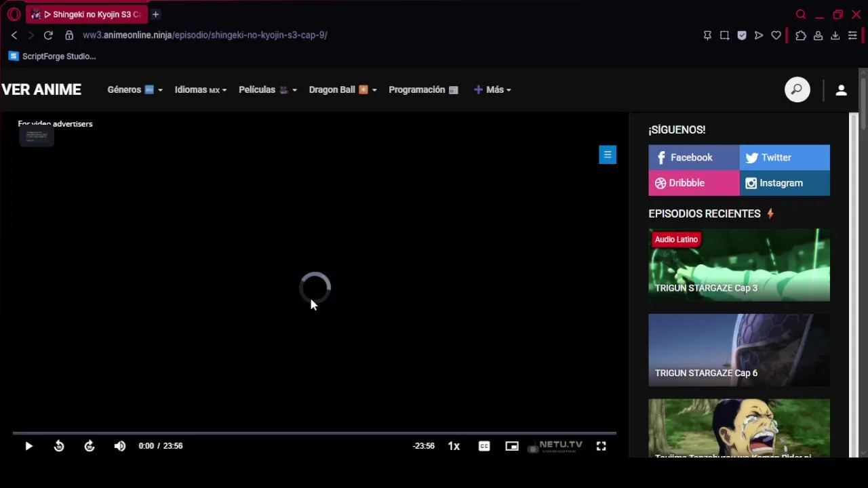Go back to the previous page
Screen dimensions: 868x488
(x=14, y=35)
